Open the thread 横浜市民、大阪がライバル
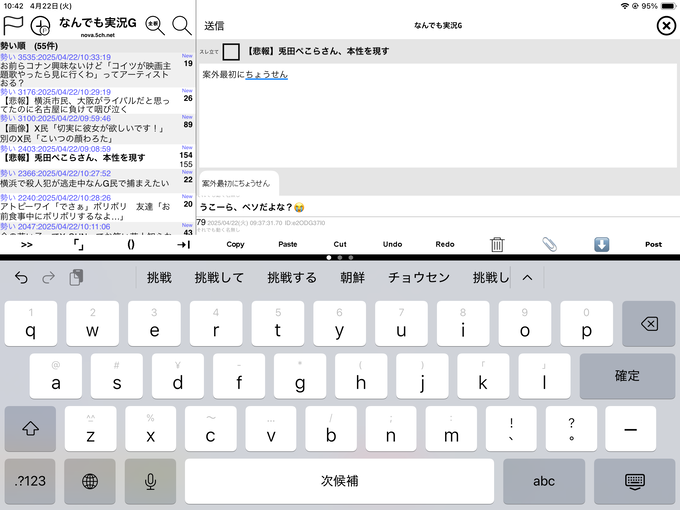 point(97,101)
